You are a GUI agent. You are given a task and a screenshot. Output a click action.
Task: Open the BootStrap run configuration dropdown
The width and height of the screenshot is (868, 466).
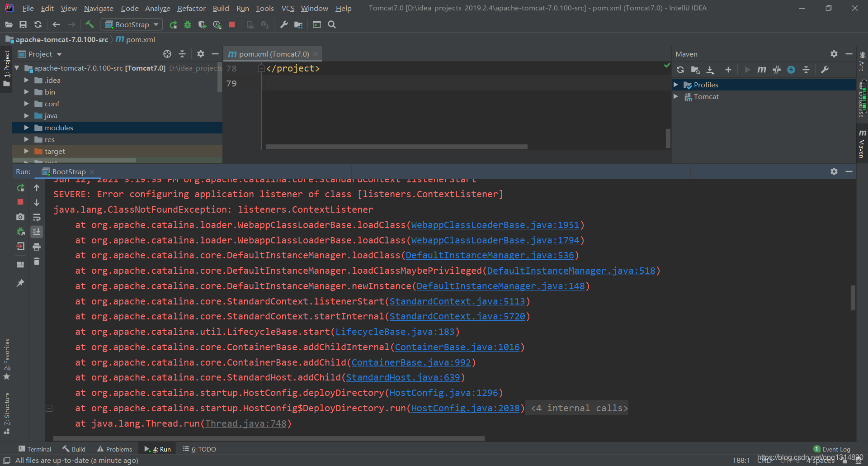point(132,24)
